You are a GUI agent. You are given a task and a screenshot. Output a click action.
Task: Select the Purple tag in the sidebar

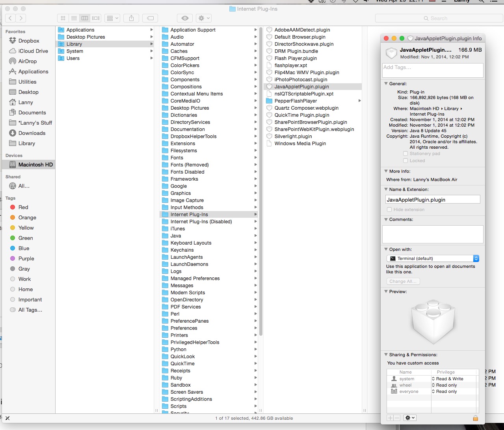tap(26, 258)
